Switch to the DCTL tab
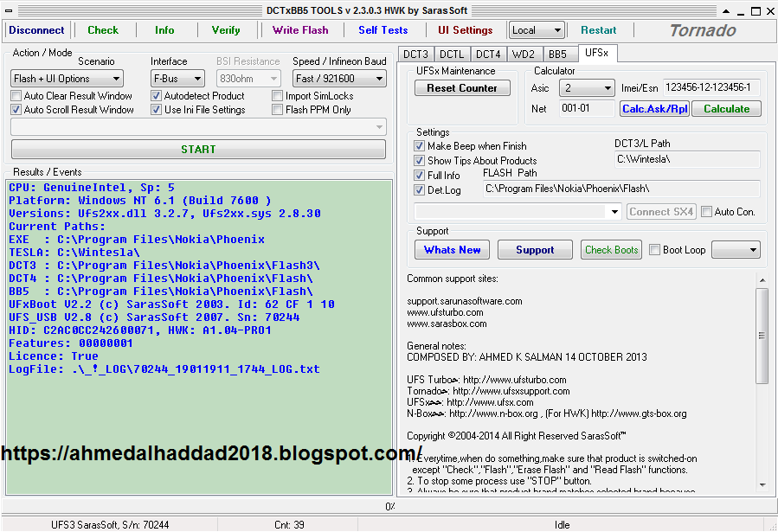The width and height of the screenshot is (778, 532). point(452,54)
